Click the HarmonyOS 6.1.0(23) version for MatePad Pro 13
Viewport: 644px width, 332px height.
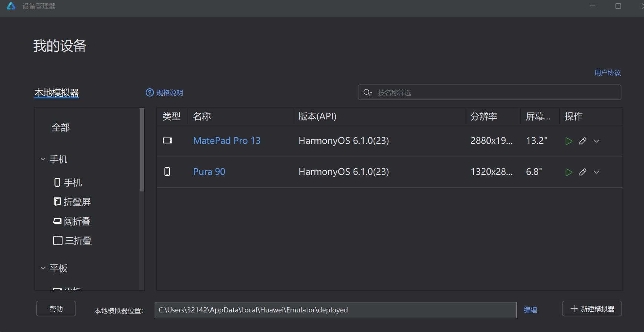click(344, 140)
